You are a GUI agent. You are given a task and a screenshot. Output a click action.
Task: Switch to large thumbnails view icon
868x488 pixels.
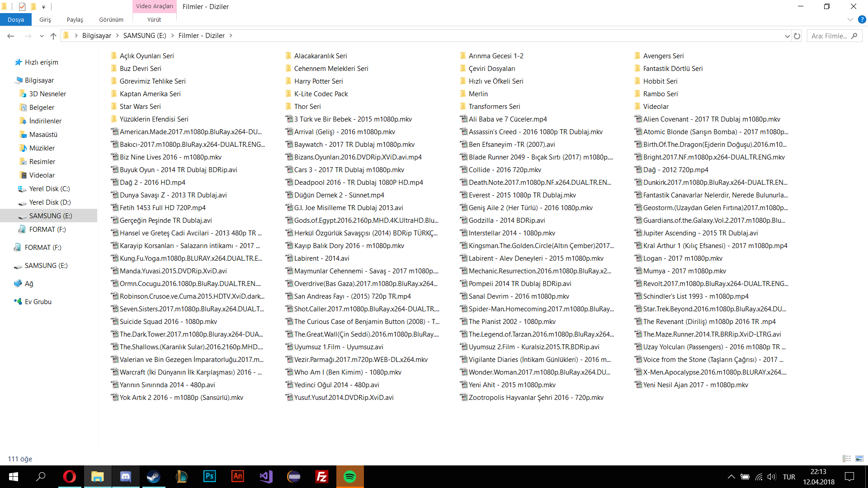(859, 459)
